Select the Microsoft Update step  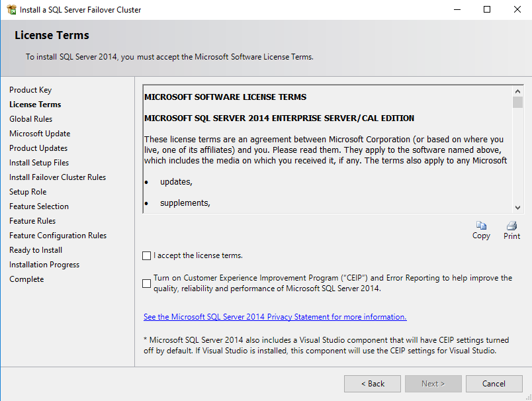40,134
